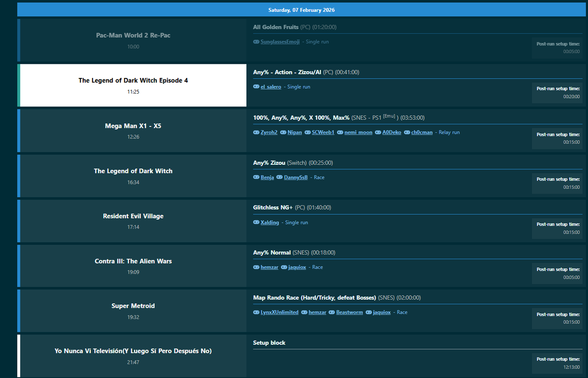Click the Map Rando Race category text
This screenshot has width=588, height=378.
pos(315,298)
